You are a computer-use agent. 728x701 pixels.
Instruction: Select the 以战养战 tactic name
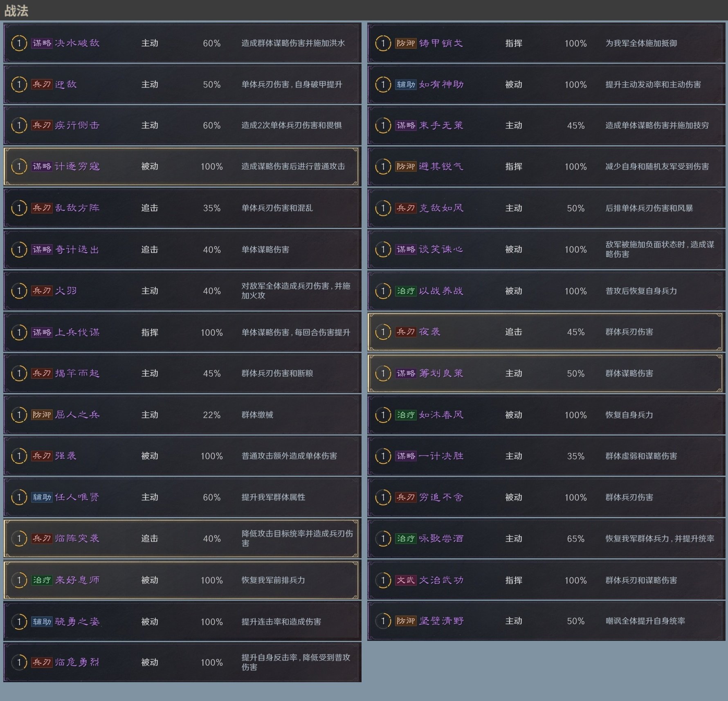(441, 291)
